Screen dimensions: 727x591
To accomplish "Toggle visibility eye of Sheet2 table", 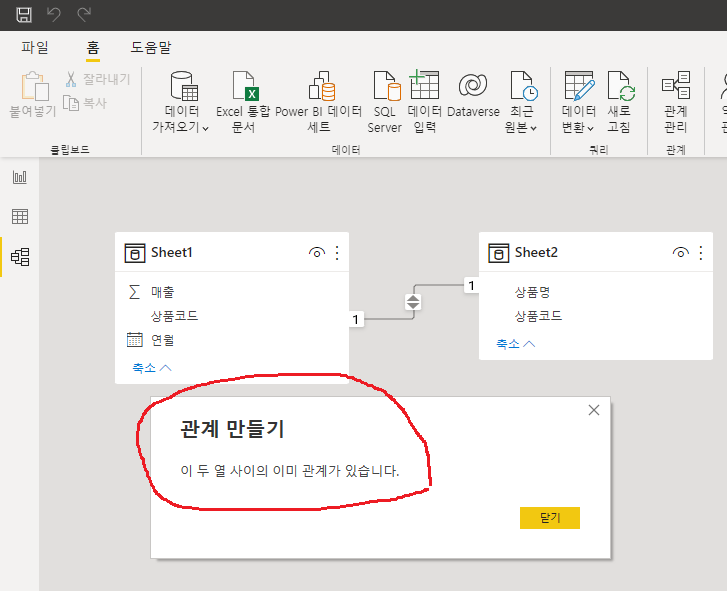I will 681,253.
